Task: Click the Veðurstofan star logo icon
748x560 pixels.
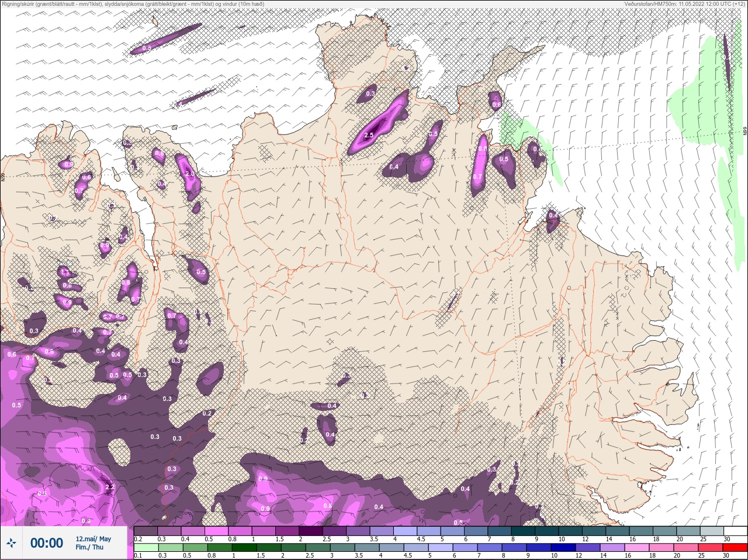Action: click(11, 543)
